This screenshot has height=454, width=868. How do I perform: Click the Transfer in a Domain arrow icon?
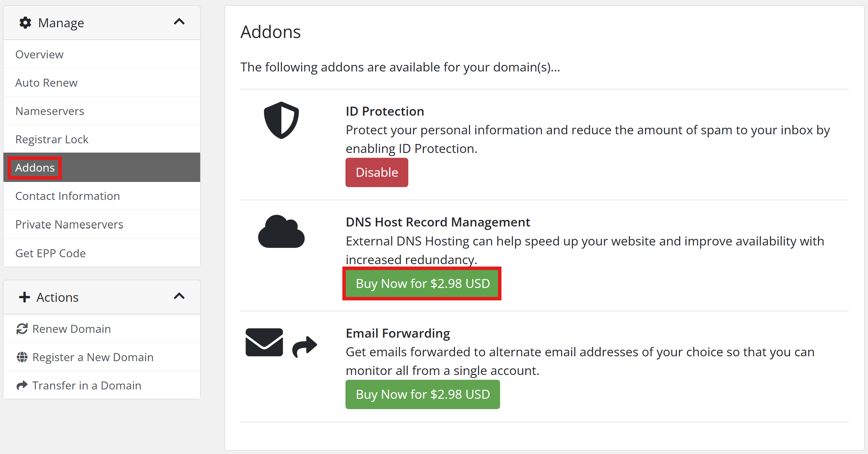click(x=22, y=385)
